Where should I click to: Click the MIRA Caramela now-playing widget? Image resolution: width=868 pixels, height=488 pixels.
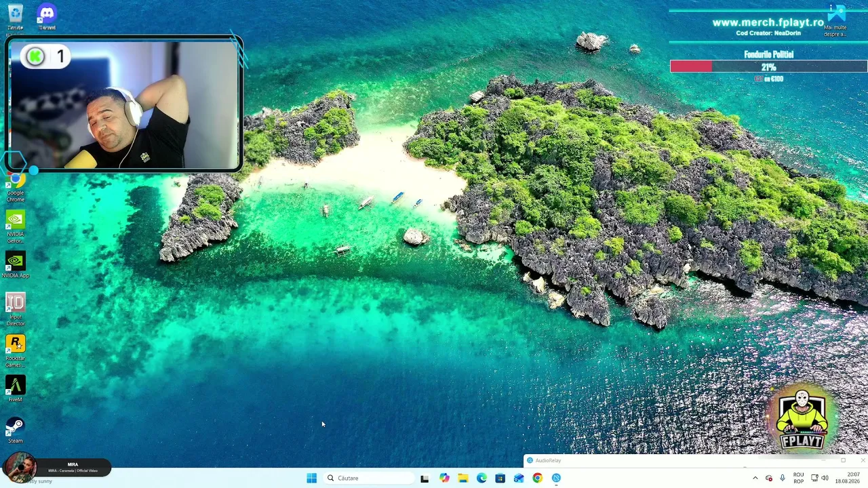(x=56, y=467)
